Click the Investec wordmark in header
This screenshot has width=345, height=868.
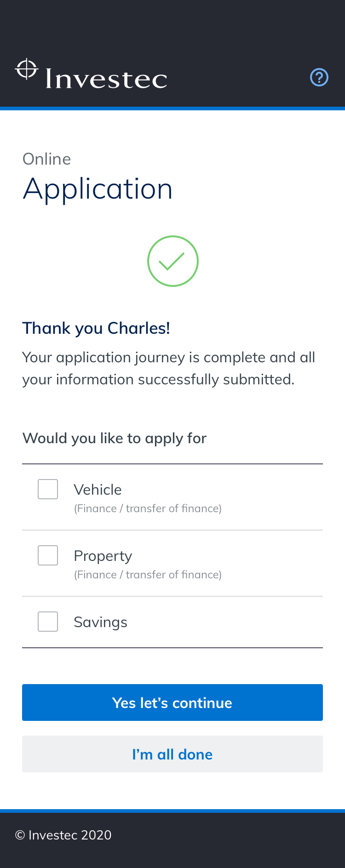[x=106, y=79]
